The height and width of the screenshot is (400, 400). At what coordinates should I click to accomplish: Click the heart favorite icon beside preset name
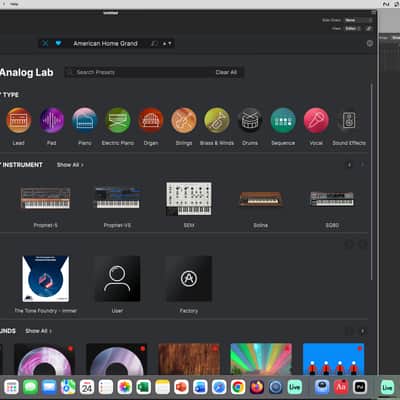(x=58, y=43)
